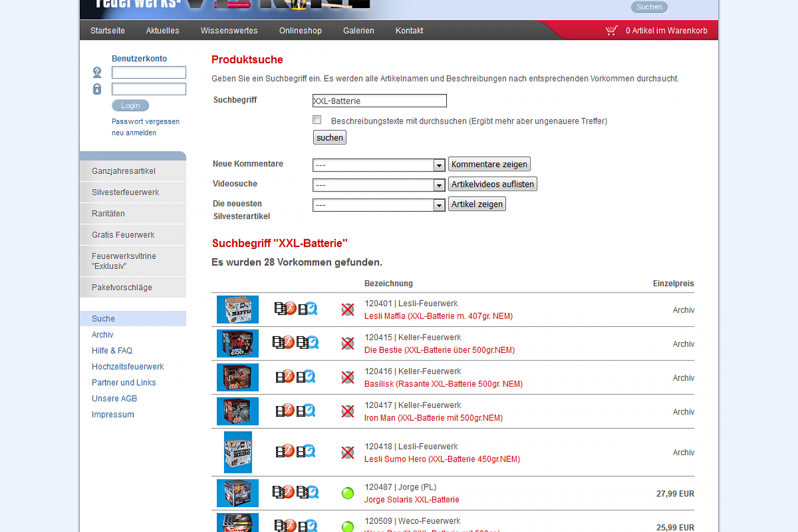Image resolution: width=798 pixels, height=532 pixels.
Task: Enable Beschreibungstexte mit durchsuchen checkbox
Action: (x=317, y=119)
